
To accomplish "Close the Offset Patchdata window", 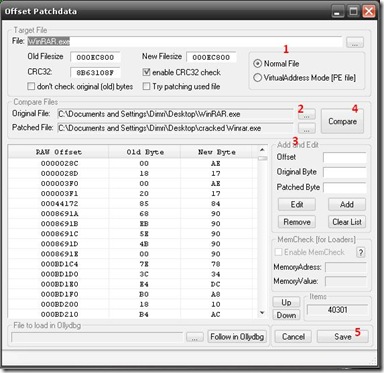I will tap(369, 12).
